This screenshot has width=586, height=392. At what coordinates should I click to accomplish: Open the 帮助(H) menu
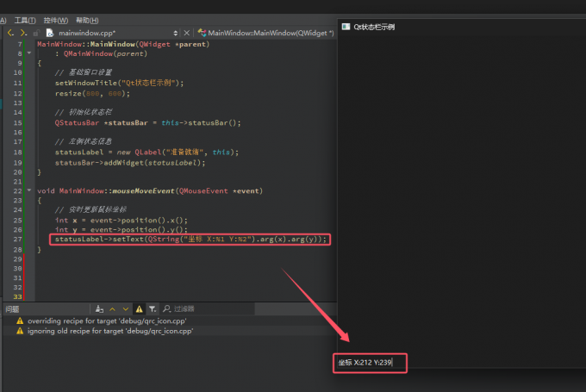tap(86, 19)
